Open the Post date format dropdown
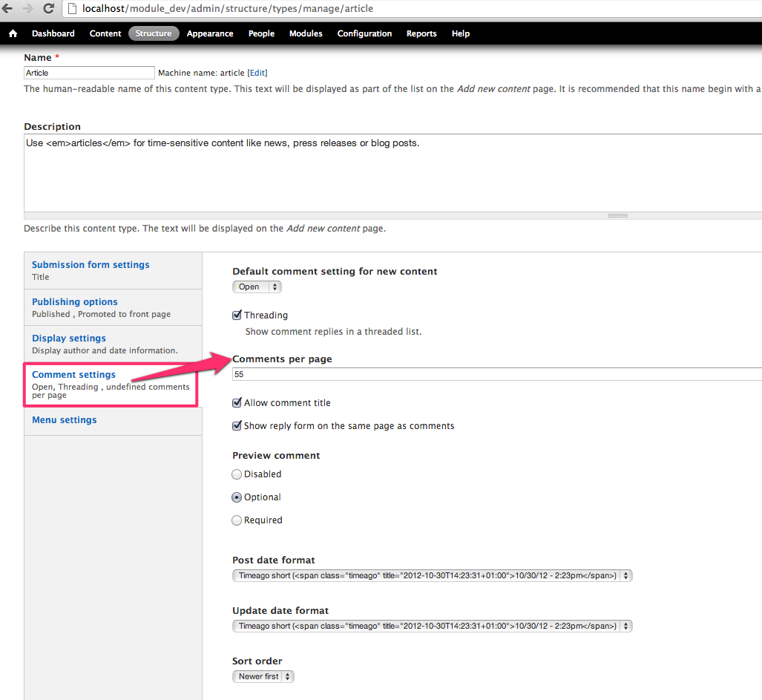Viewport: 762px width, 700px height. (x=433, y=575)
